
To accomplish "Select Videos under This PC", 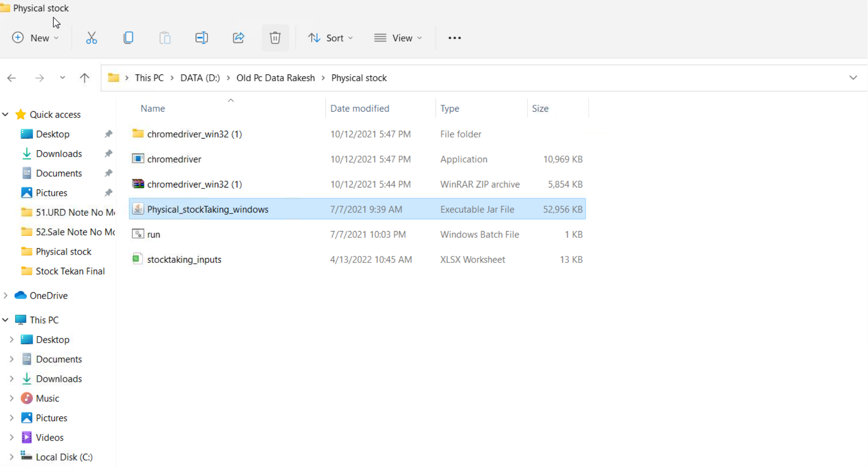I will (x=49, y=437).
